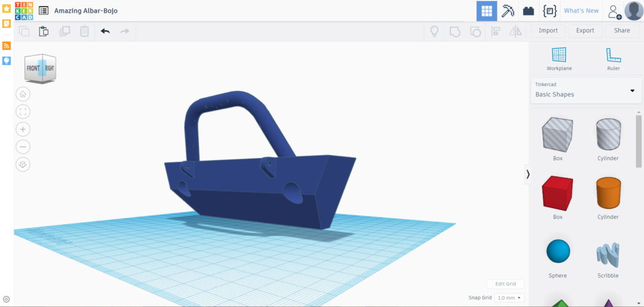Click the orange RSS feed icon
This screenshot has width=644, height=307.
click(7, 45)
